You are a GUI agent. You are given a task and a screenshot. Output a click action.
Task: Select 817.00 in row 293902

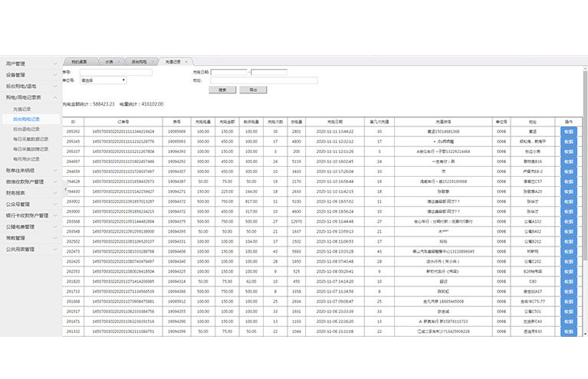point(251,201)
